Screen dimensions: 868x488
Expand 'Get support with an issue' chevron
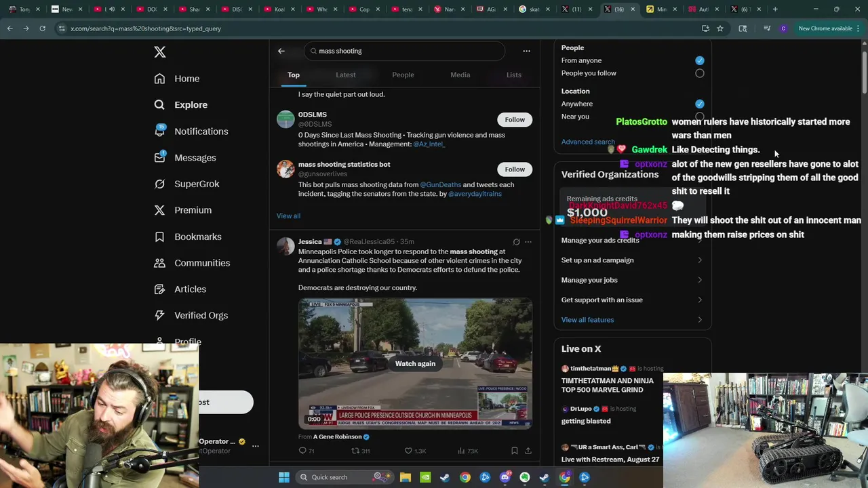point(700,300)
